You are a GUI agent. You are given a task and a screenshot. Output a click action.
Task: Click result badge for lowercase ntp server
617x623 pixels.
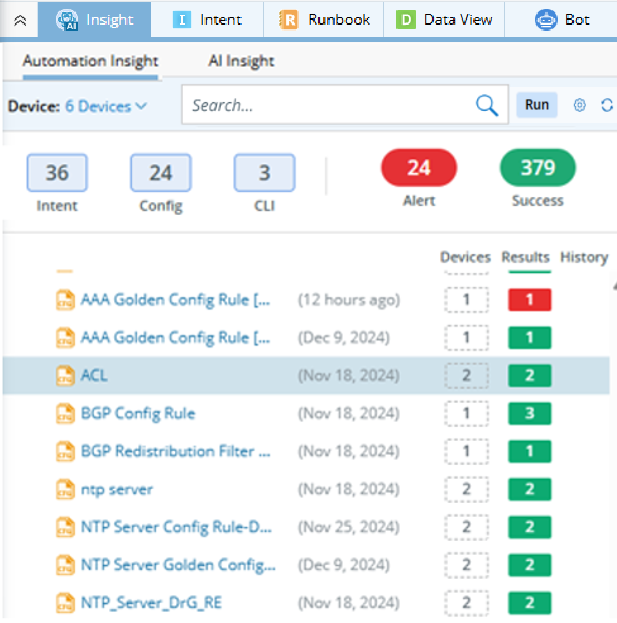[530, 489]
